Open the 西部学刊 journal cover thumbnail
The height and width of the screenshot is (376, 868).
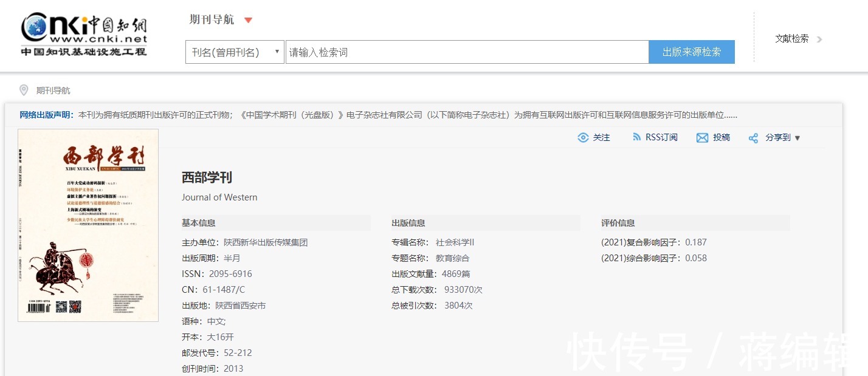[88, 225]
